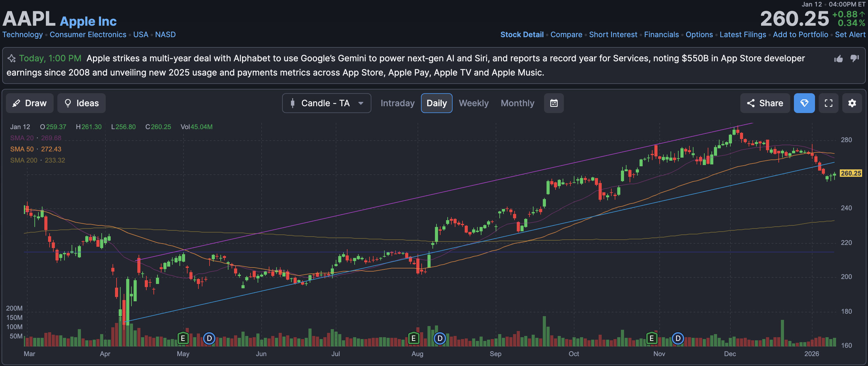The width and height of the screenshot is (868, 366).
Task: Click the thumbs up icon on news
Action: [838, 59]
